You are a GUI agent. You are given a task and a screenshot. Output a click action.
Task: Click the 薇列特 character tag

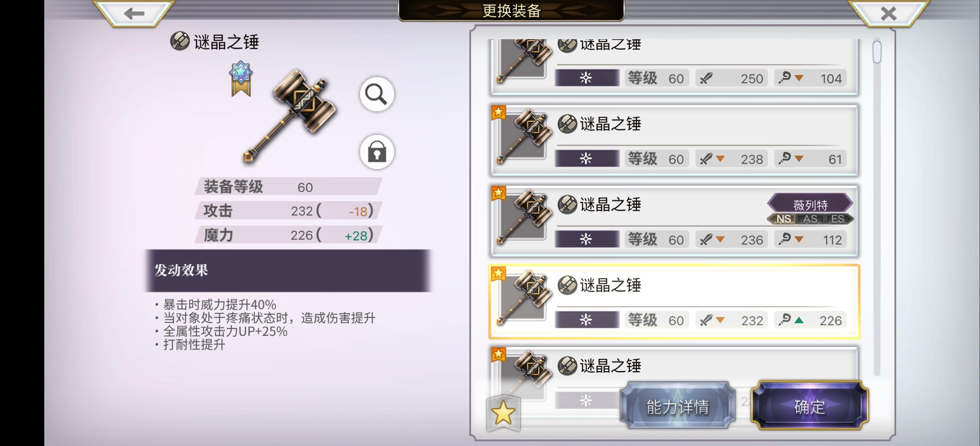pyautogui.click(x=810, y=205)
